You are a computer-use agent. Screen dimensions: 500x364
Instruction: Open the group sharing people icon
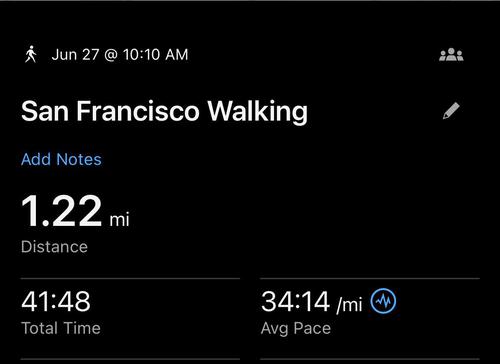coord(451,55)
